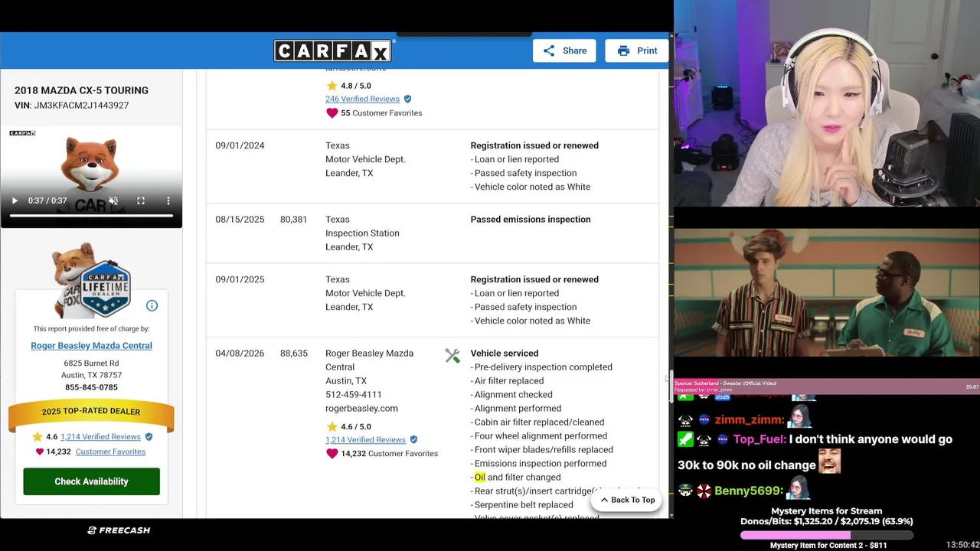Screen dimensions: 980x551
Task: Open sidebar 1,214 Verified Reviews link
Action: [100, 436]
